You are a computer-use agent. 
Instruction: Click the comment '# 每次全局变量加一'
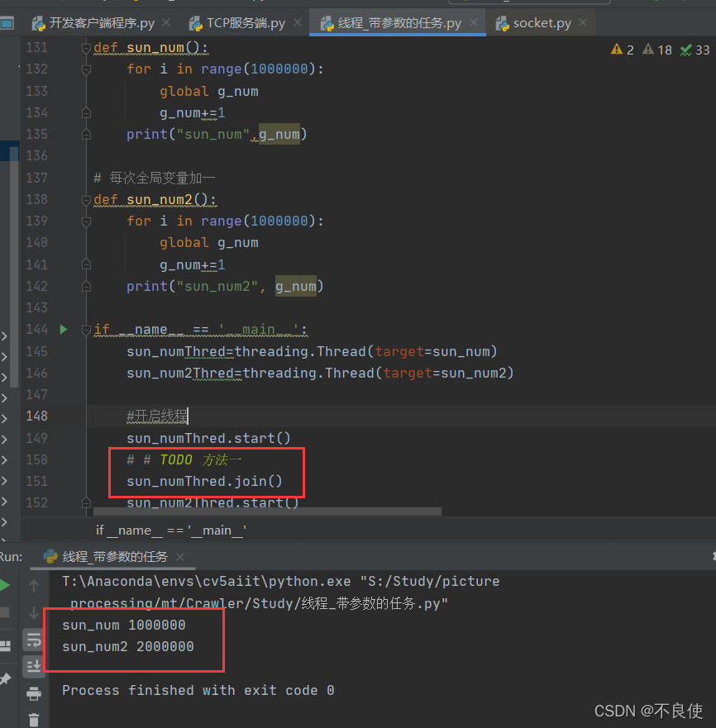click(x=155, y=178)
